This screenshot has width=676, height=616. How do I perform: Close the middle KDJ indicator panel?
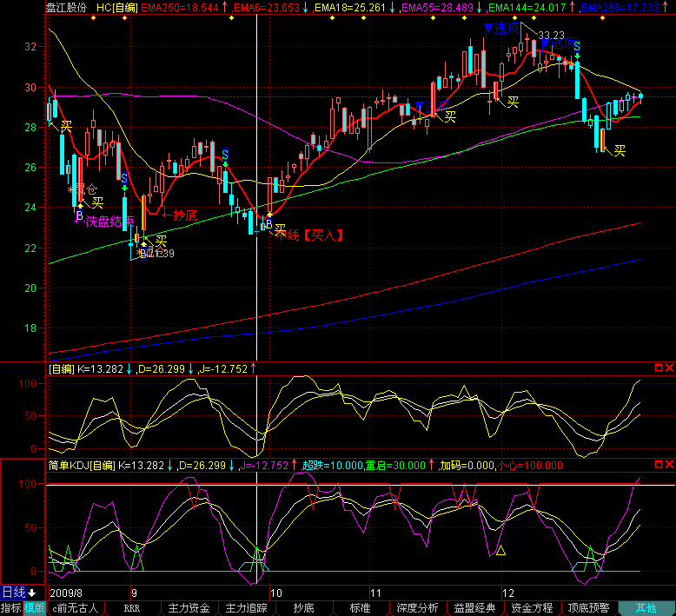pyautogui.click(x=669, y=368)
